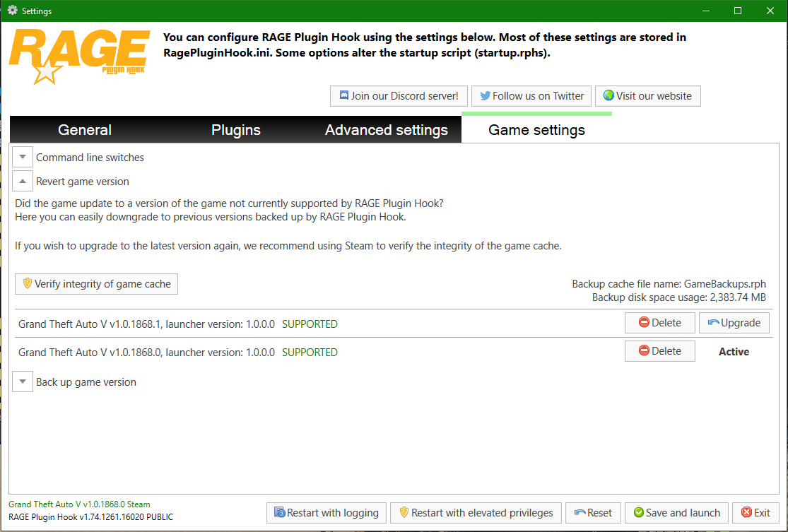Click RAGE Plugin Hook v1.74.1261.16020 PUBLIC text
The width and height of the screenshot is (788, 532).
(91, 516)
